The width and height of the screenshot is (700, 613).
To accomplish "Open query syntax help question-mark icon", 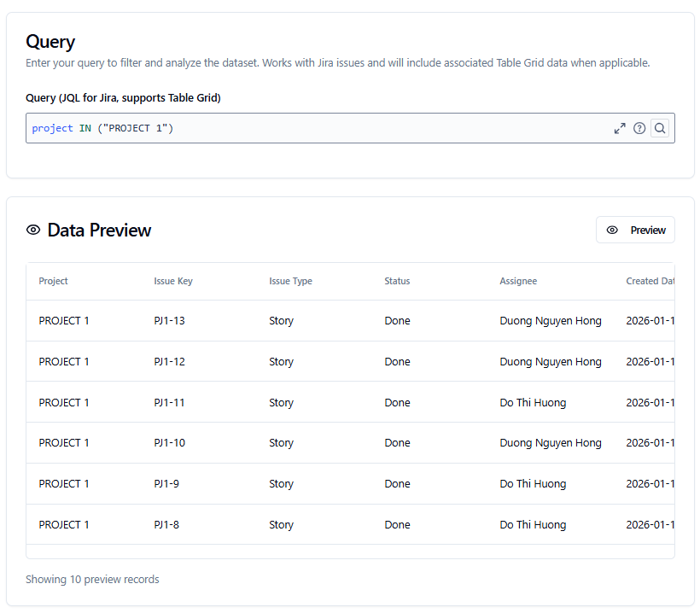I will (639, 129).
